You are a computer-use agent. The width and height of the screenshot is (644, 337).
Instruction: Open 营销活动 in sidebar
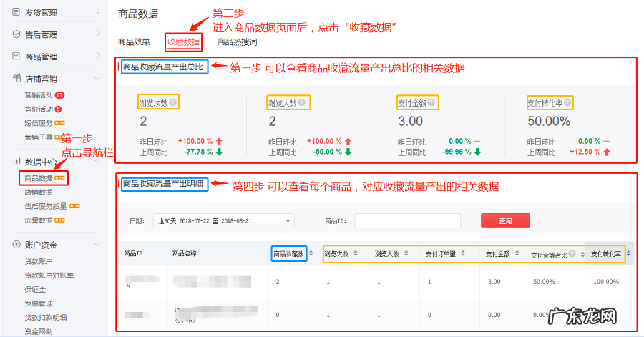coord(39,95)
